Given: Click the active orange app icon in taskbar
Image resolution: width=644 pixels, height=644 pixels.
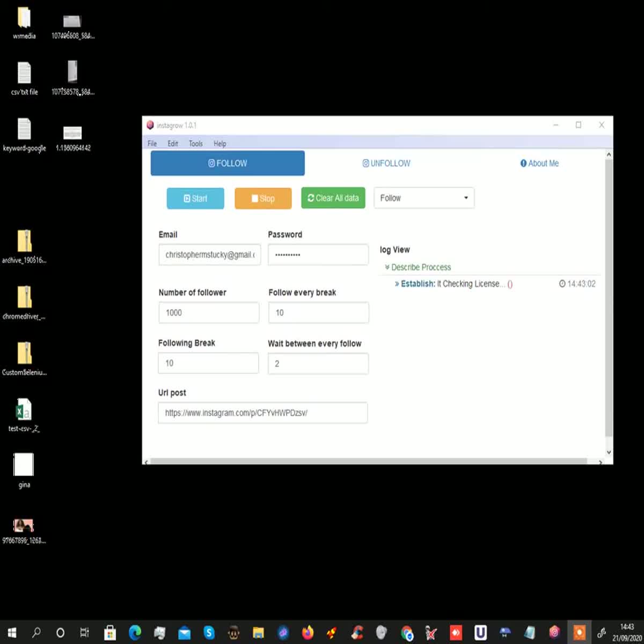Looking at the screenshot, I should 579,633.
